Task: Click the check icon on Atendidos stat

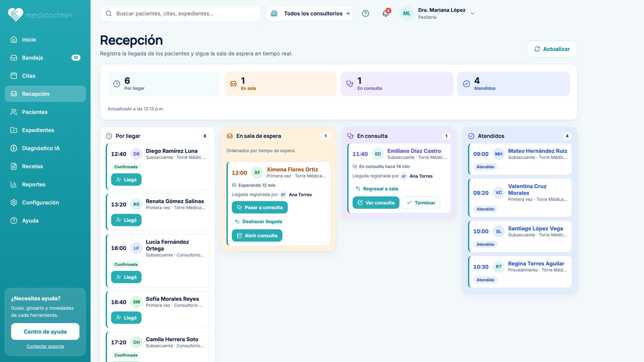Action: (466, 84)
